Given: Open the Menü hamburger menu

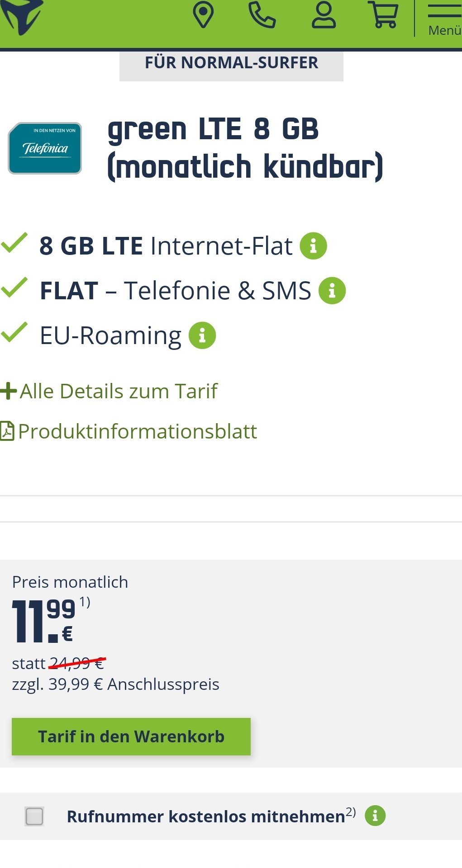Looking at the screenshot, I should (x=444, y=19).
